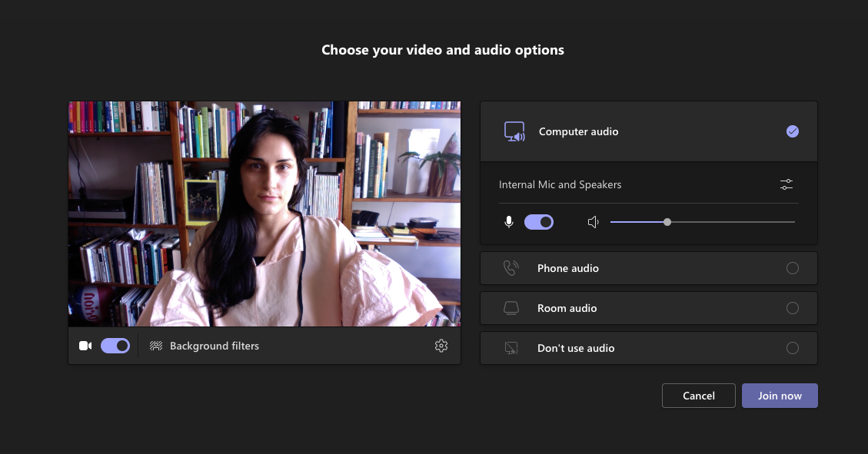The width and height of the screenshot is (868, 454).
Task: Click Join now to enter meeting
Action: [780, 396]
